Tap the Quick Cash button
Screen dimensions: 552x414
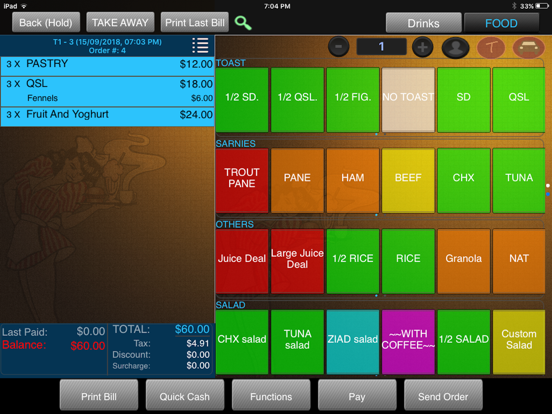pyautogui.click(x=185, y=396)
